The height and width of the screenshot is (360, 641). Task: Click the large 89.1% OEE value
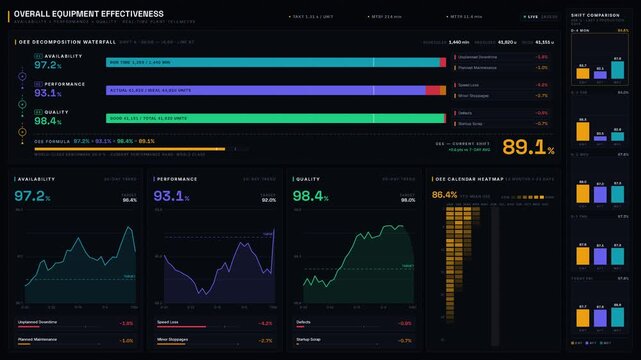coord(528,147)
